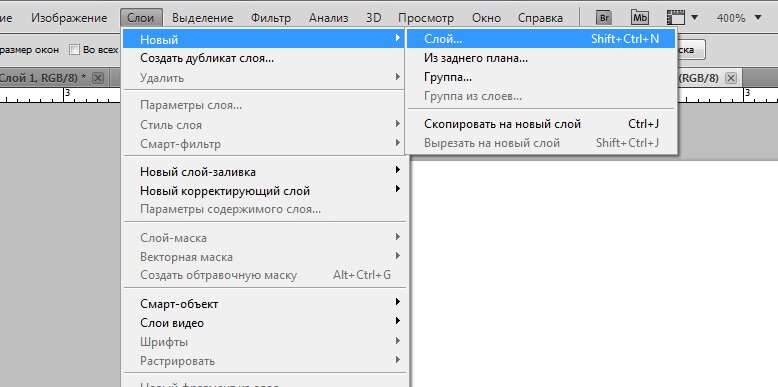This screenshot has width=778, height=387.
Task: Expand the 'Слои видео' submenu
Action: (x=264, y=323)
